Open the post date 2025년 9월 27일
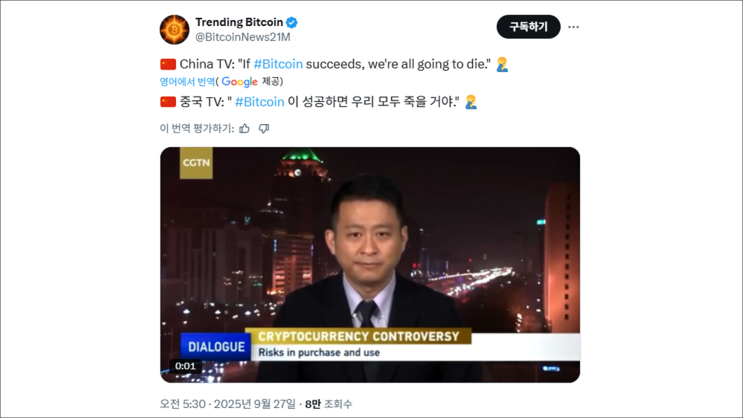 click(254, 404)
